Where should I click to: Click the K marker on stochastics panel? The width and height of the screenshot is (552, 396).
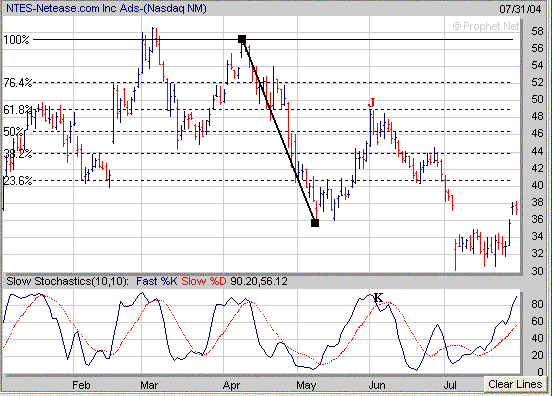(378, 298)
